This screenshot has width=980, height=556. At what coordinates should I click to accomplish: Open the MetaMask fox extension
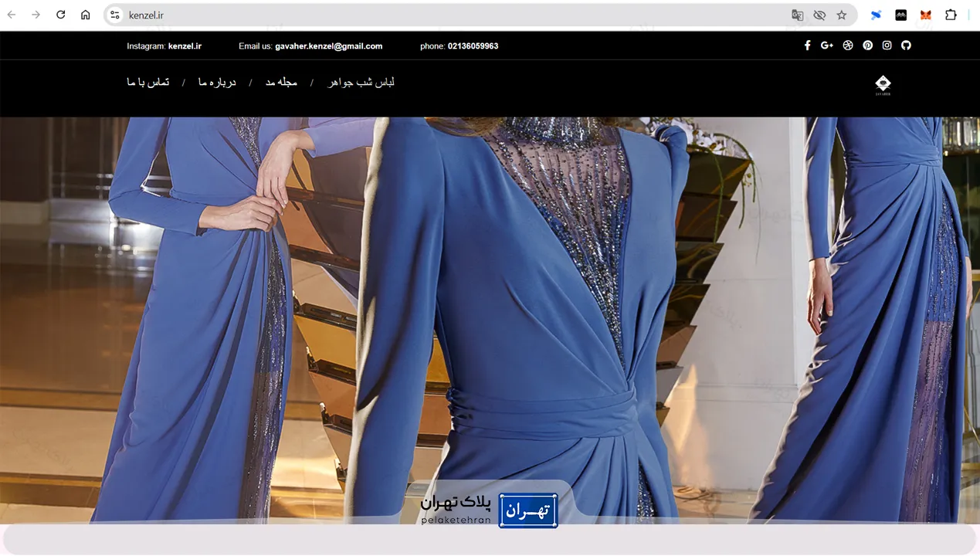pos(925,15)
